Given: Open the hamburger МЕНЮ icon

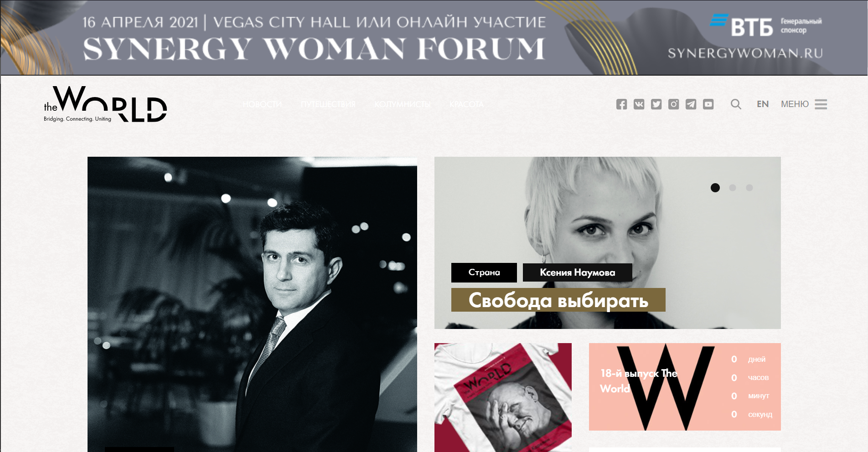Looking at the screenshot, I should (821, 104).
